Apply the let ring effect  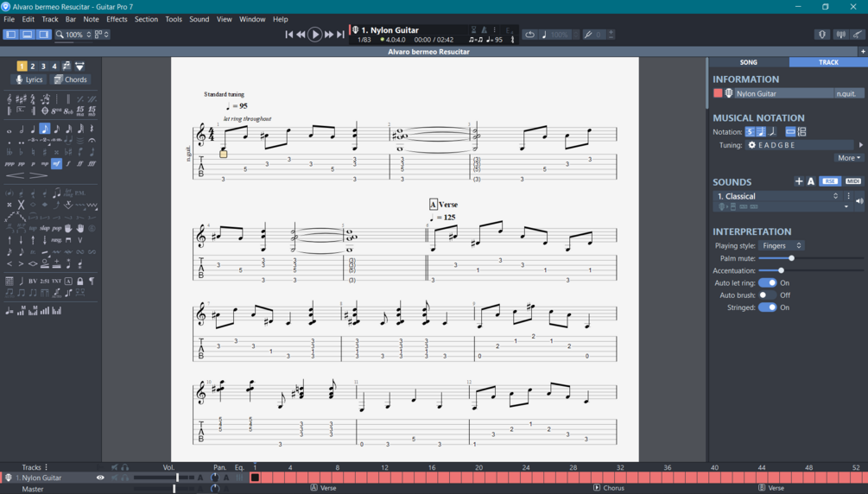(x=68, y=193)
